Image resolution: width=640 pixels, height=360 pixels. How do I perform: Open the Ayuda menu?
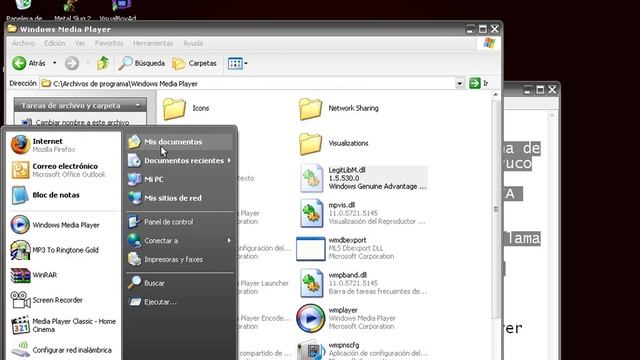[x=193, y=43]
